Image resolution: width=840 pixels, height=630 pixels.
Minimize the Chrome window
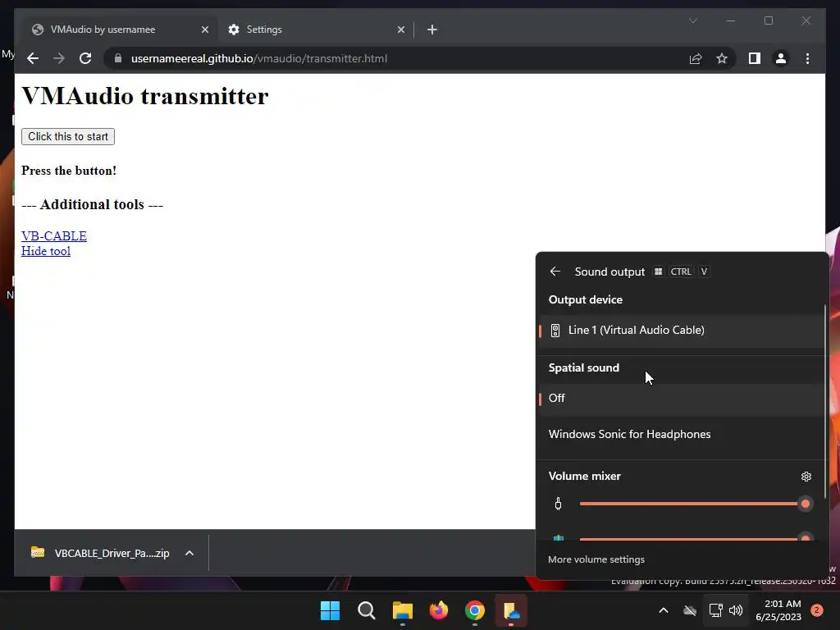tap(731, 21)
